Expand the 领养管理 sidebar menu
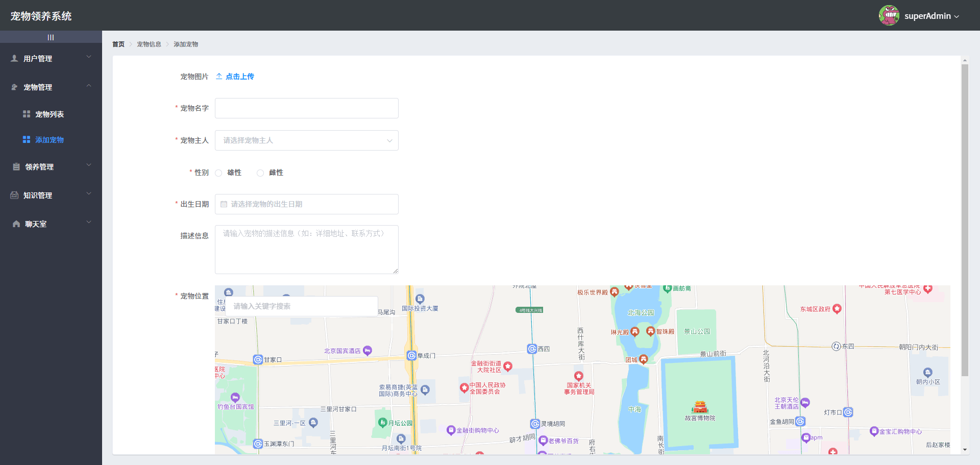 point(51,167)
